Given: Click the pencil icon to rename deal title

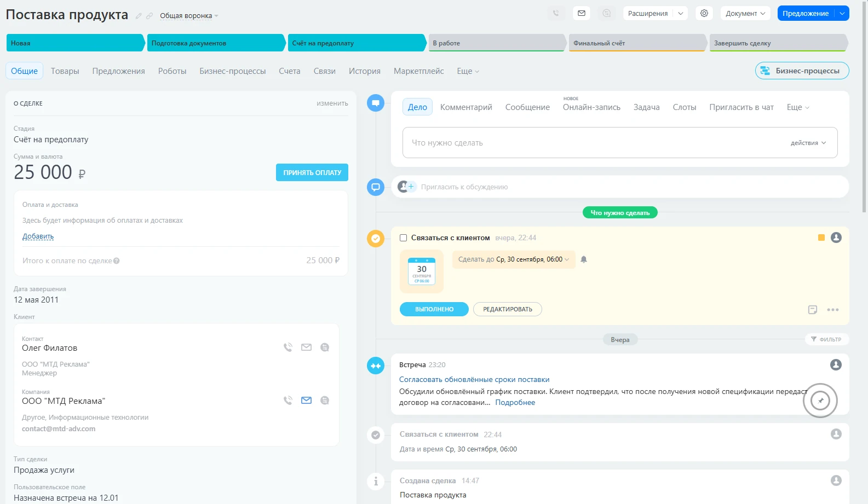Looking at the screenshot, I should [x=139, y=16].
